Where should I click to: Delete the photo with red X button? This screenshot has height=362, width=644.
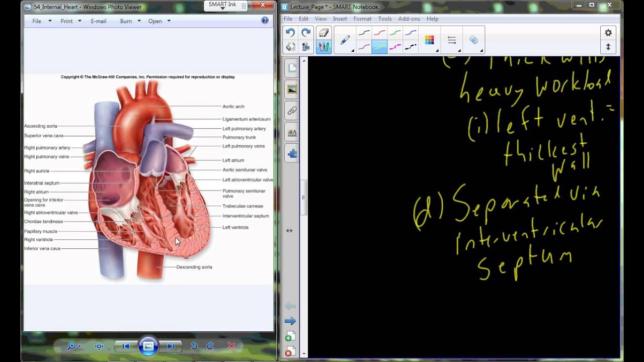(x=231, y=346)
